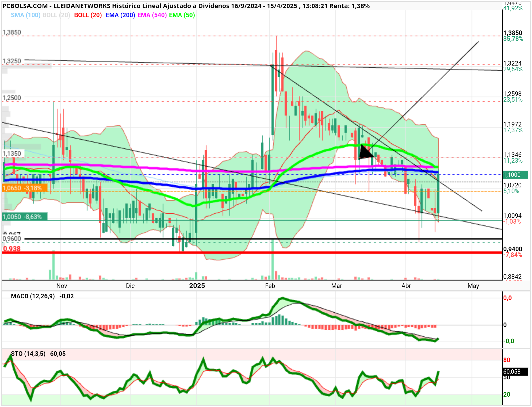
Task: Click the MACD value -0,02
Action: click(x=67, y=296)
